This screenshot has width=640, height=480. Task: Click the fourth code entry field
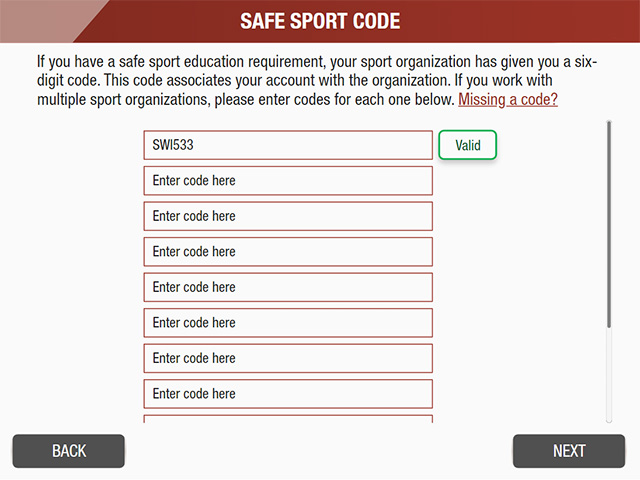[288, 252]
